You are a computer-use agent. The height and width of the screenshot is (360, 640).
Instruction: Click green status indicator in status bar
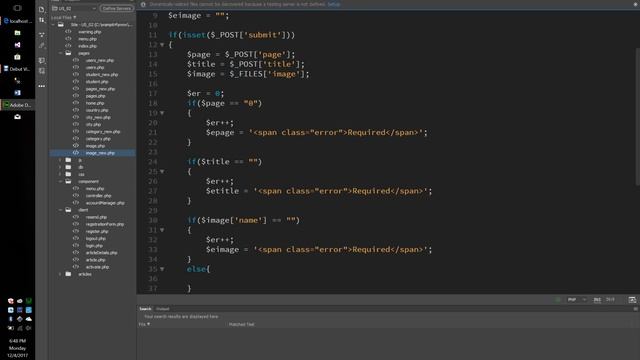point(558,300)
